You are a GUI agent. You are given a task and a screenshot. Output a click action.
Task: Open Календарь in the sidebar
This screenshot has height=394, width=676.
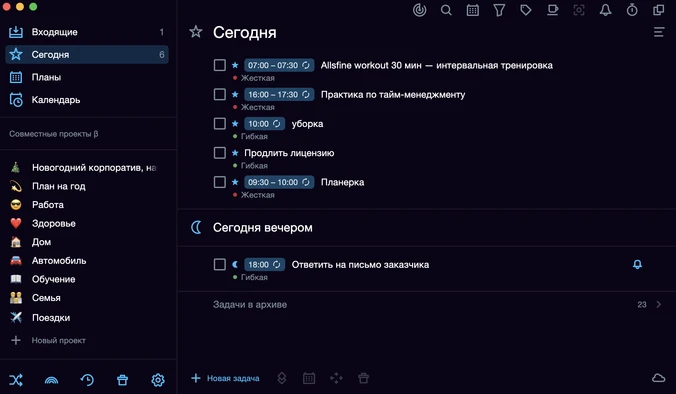click(87, 100)
